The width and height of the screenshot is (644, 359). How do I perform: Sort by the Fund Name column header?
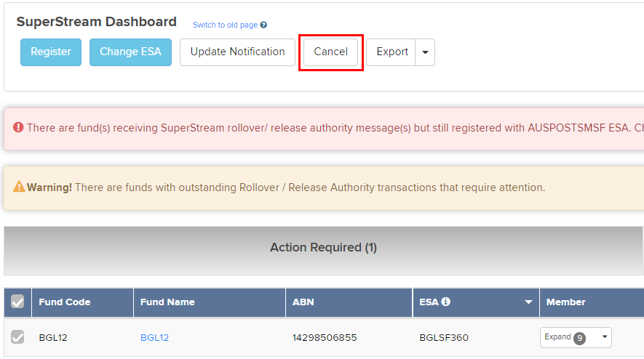point(167,302)
